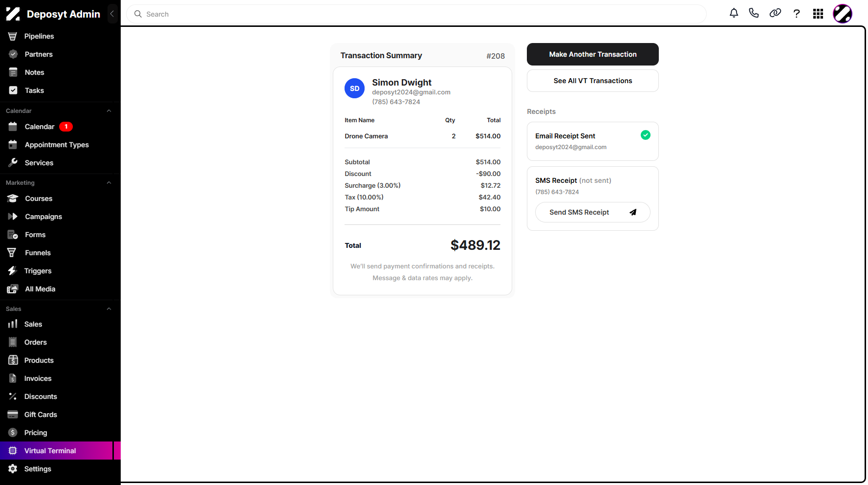Click the green email receipt check icon
The image size is (868, 485).
[646, 135]
